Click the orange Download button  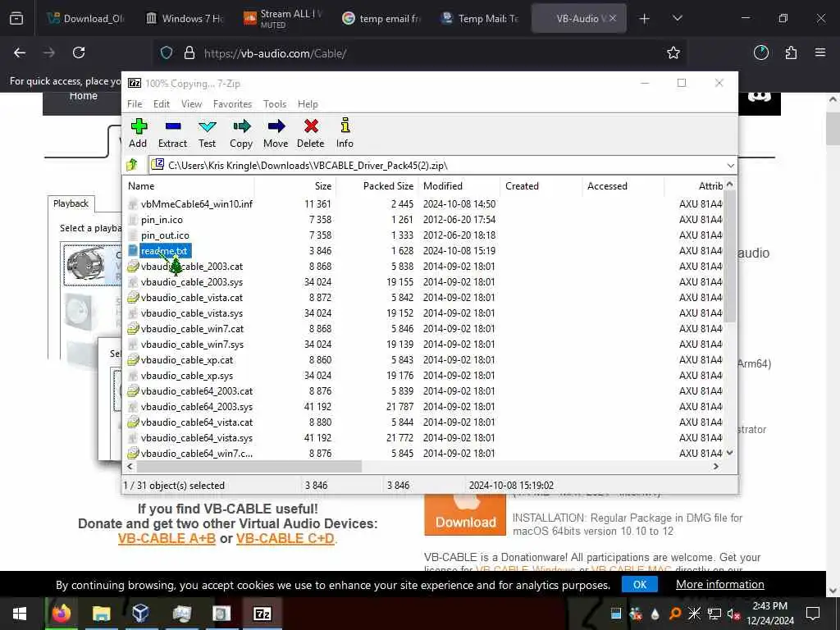(465, 515)
